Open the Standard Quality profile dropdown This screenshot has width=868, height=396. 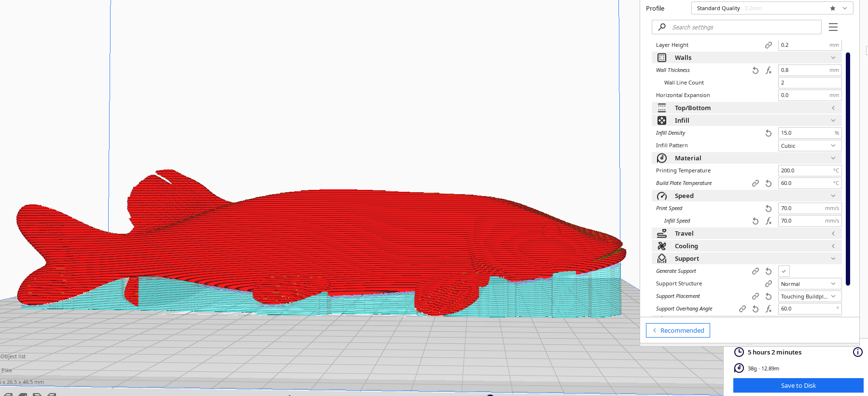click(x=771, y=8)
